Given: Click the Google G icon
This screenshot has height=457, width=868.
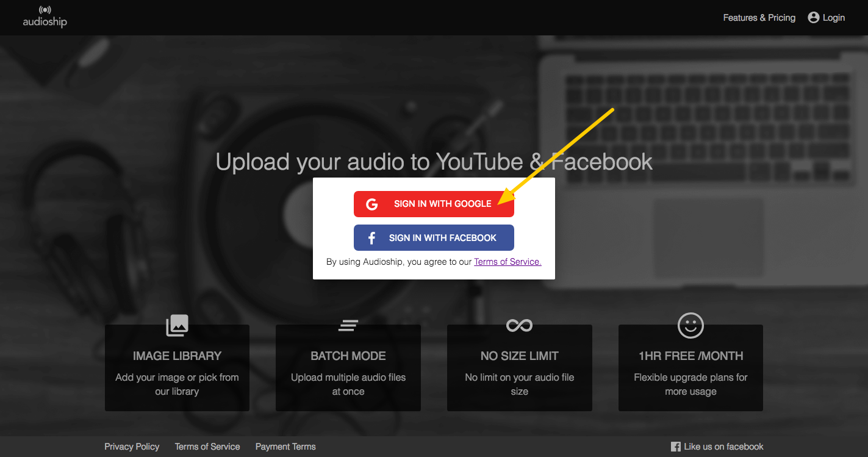Looking at the screenshot, I should [x=371, y=204].
